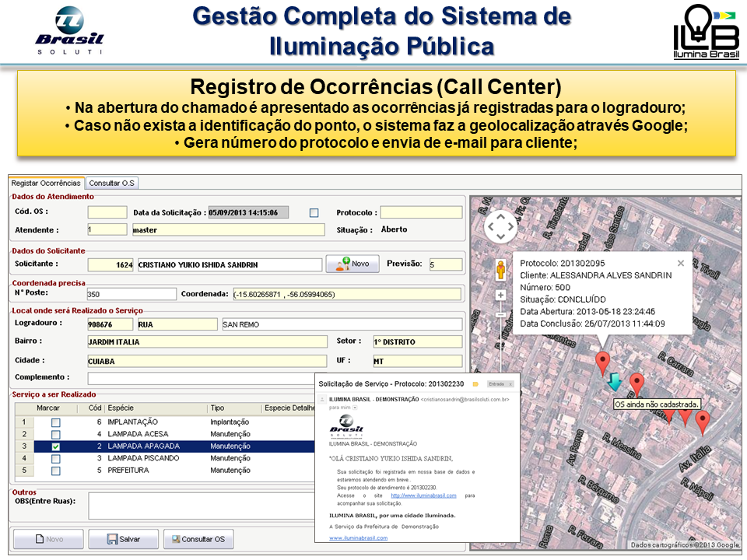Check the IMPLANTAÇÃO service checkbox

click(55, 422)
